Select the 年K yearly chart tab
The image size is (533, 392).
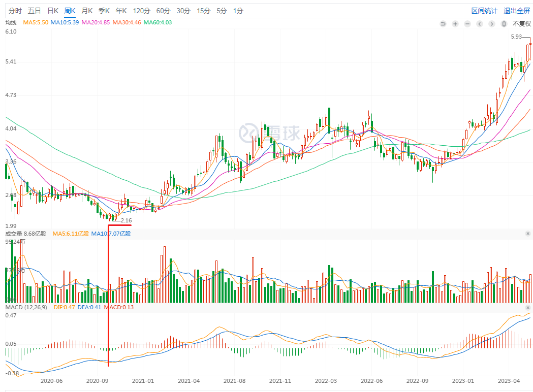pyautogui.click(x=121, y=11)
